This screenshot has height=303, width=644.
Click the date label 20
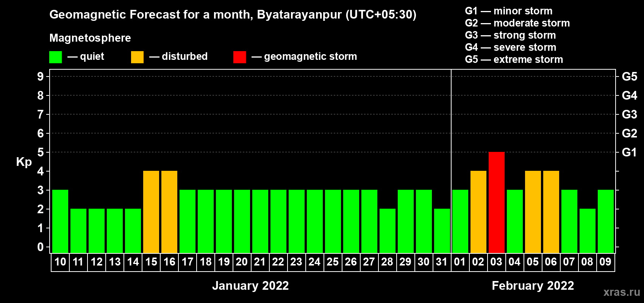coord(242,262)
